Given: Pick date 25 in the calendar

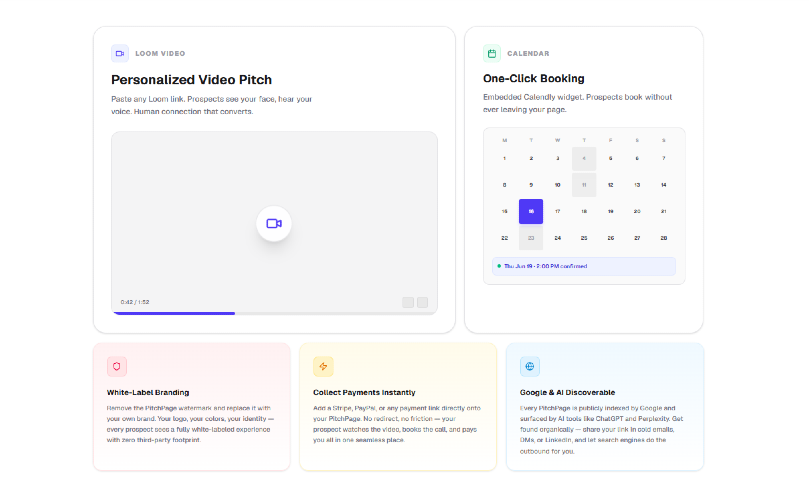Looking at the screenshot, I should tap(584, 238).
